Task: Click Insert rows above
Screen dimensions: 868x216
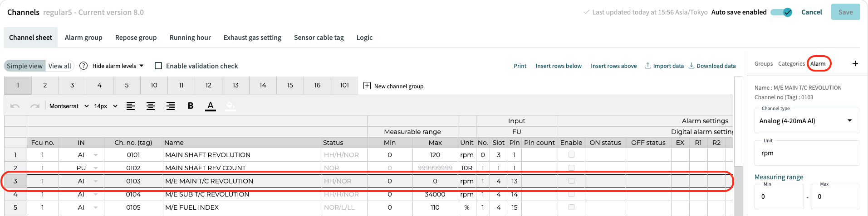Action: [x=613, y=66]
